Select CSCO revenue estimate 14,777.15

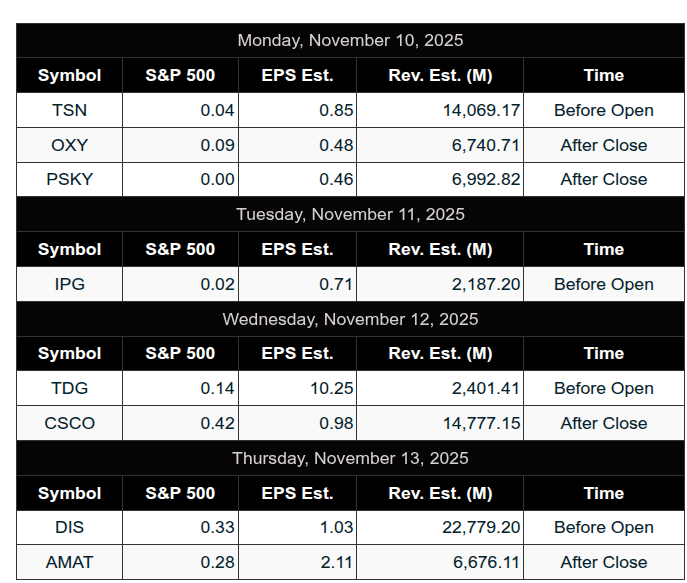[x=481, y=423]
